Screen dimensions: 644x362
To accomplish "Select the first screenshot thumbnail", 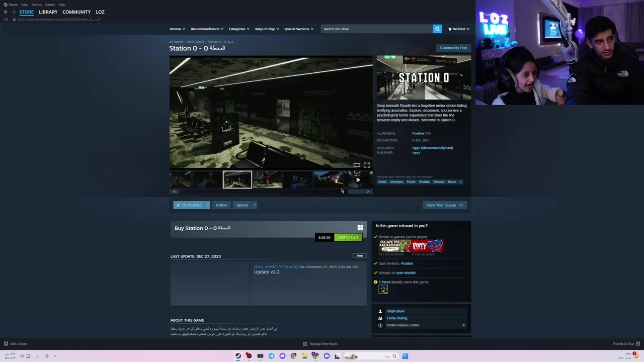I will (x=180, y=179).
